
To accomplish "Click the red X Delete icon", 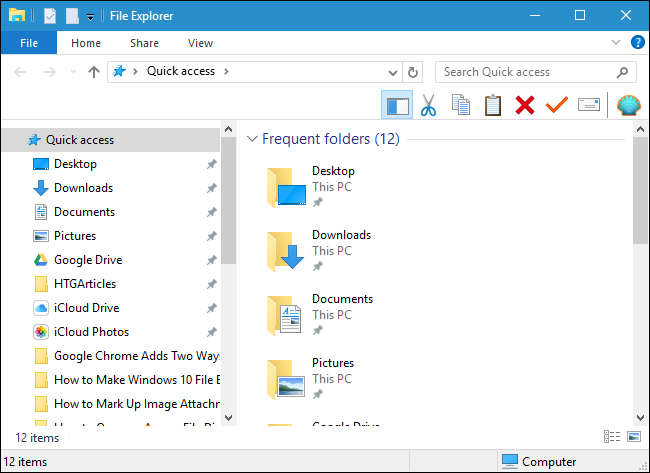I will tap(524, 105).
